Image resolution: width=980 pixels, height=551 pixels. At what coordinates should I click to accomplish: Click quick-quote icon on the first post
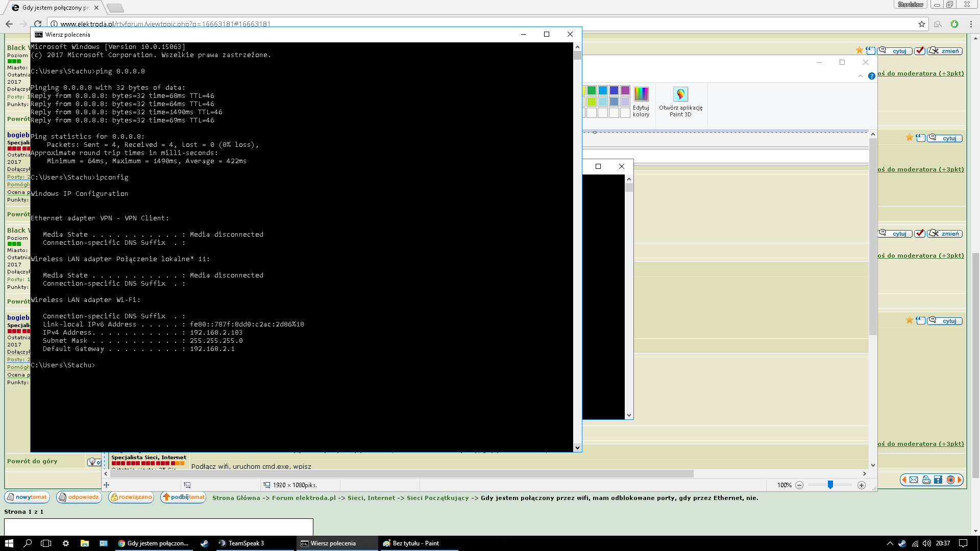click(871, 50)
